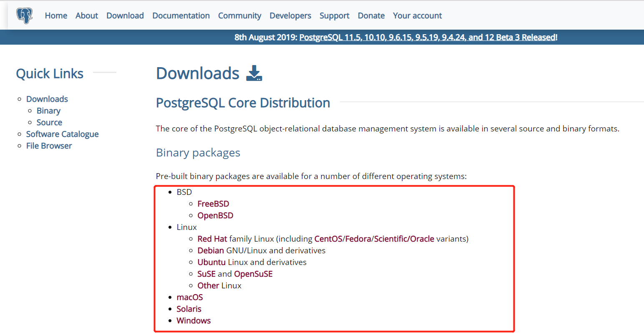Image resolution: width=644 pixels, height=333 pixels.
Task: Open the FreeBSD packages link
Action: (213, 204)
